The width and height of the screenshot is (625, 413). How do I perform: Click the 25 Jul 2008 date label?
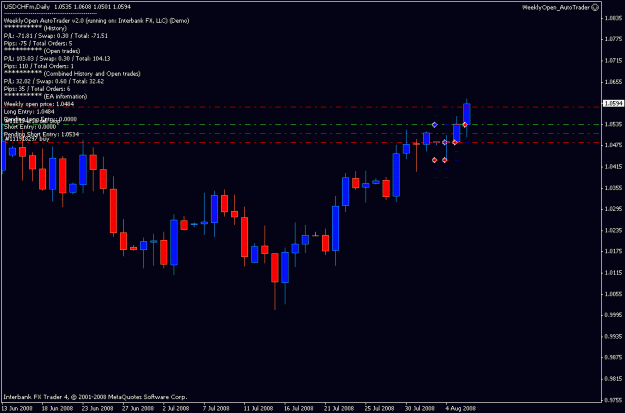[x=380, y=409]
